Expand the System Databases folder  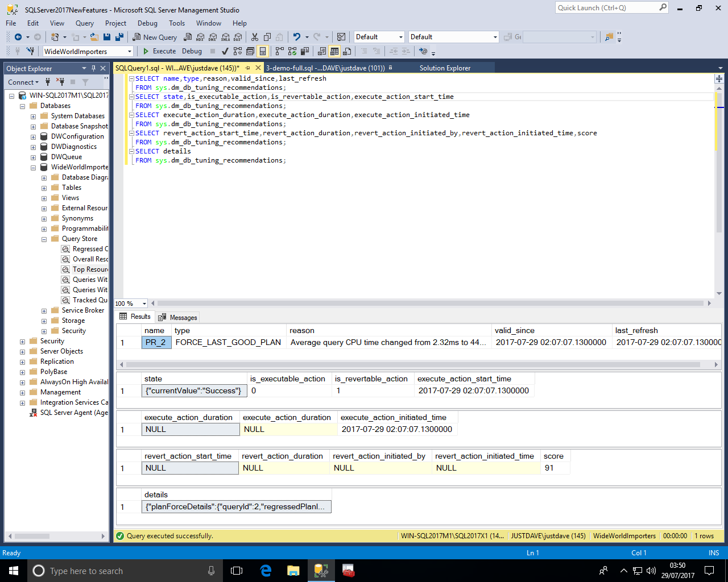pos(33,116)
